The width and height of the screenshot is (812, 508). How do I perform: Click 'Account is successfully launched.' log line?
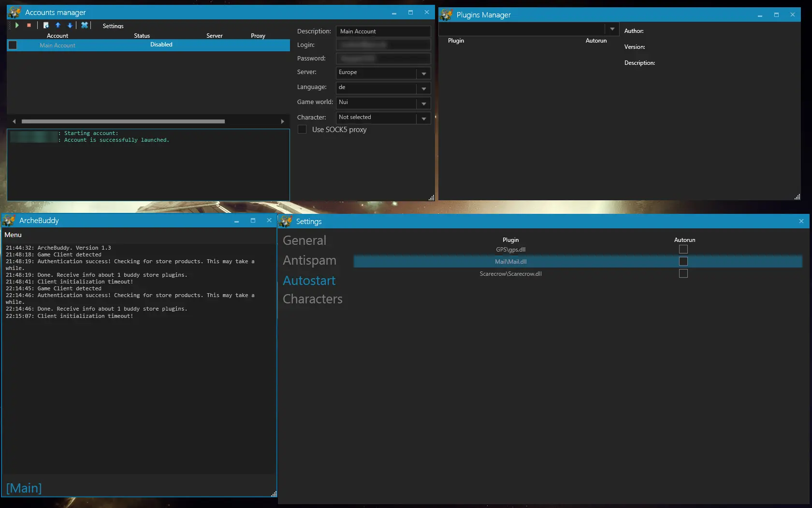pyautogui.click(x=116, y=140)
